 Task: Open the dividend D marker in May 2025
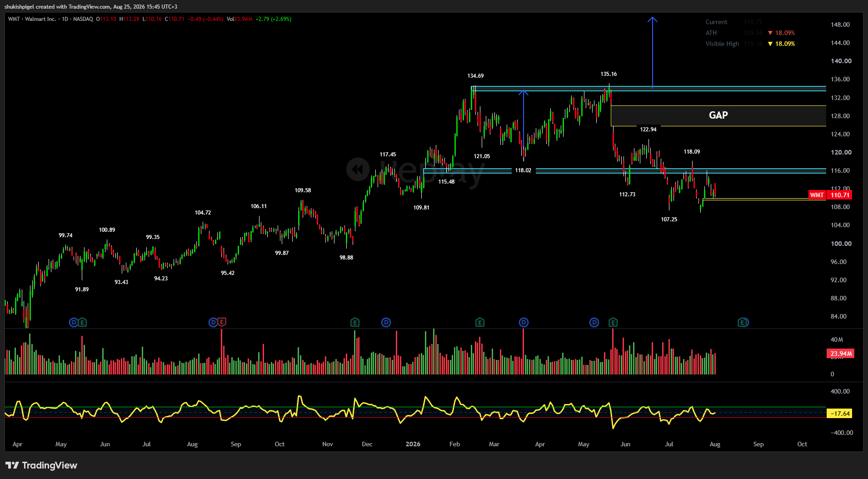73,322
